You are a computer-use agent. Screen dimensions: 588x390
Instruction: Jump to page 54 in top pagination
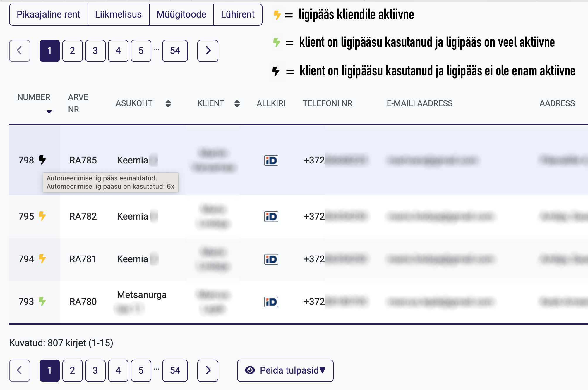tap(175, 51)
